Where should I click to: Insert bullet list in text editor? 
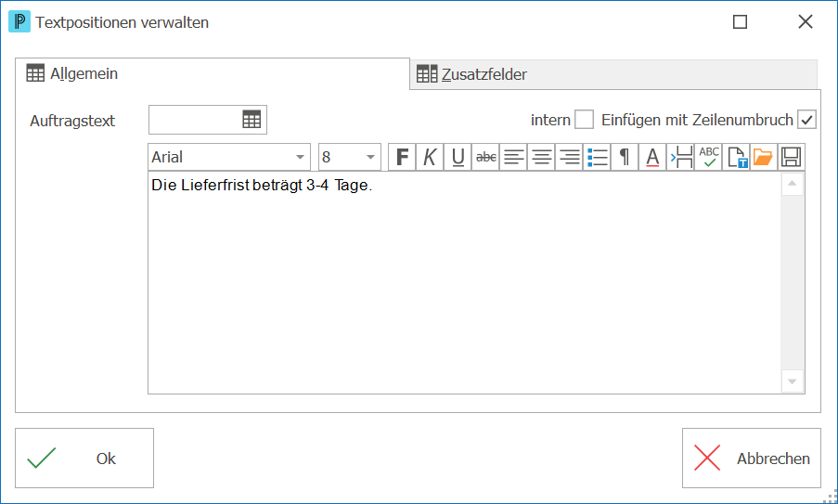coord(597,157)
